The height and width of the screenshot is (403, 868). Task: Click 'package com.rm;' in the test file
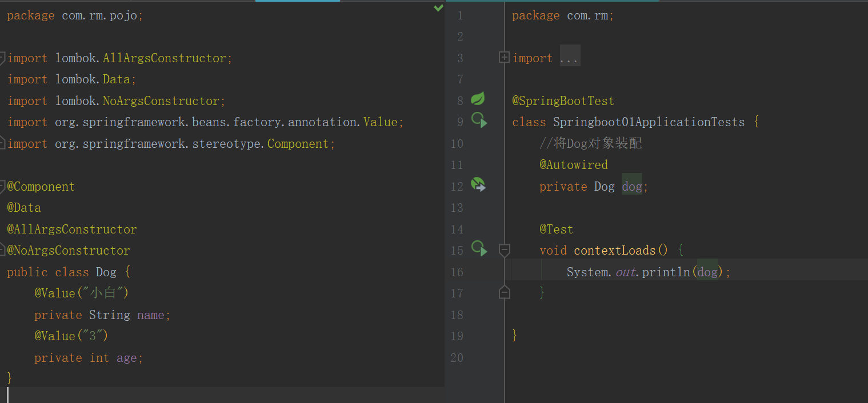[x=563, y=15]
